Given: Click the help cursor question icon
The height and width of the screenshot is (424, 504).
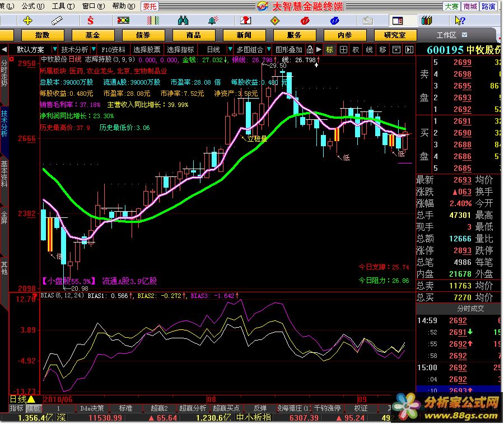Looking at the screenshot, I should (x=460, y=21).
